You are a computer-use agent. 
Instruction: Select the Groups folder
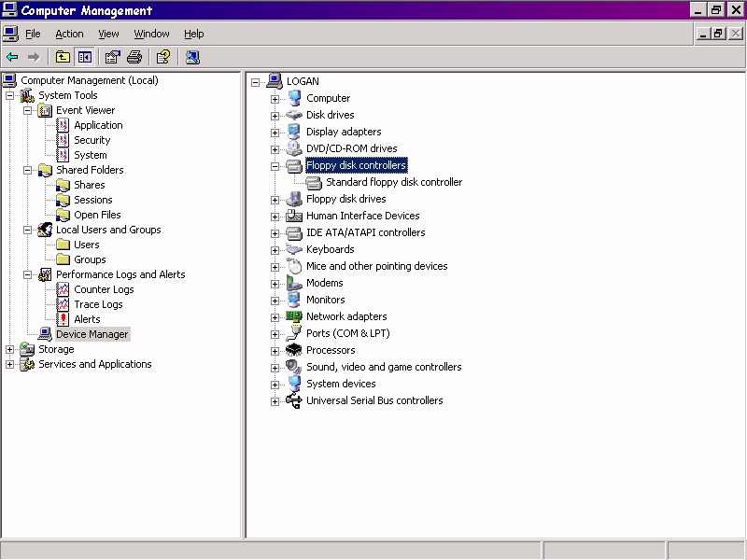point(90,259)
